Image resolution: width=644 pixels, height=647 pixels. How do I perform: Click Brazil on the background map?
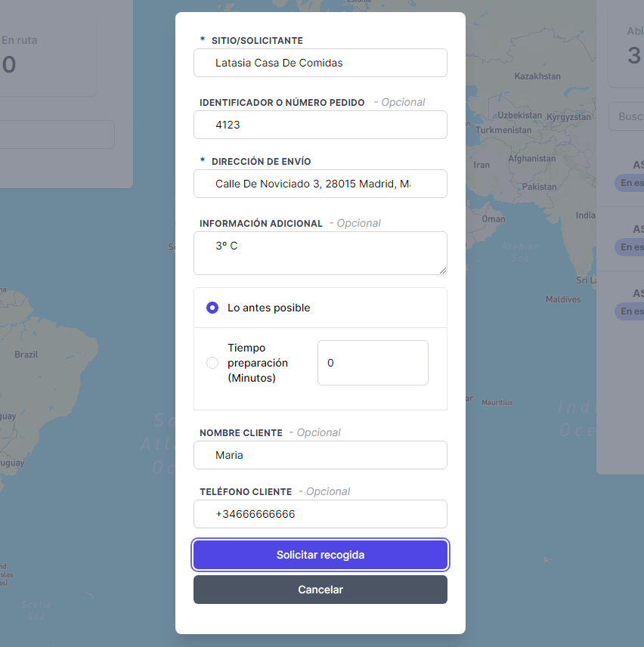(26, 354)
